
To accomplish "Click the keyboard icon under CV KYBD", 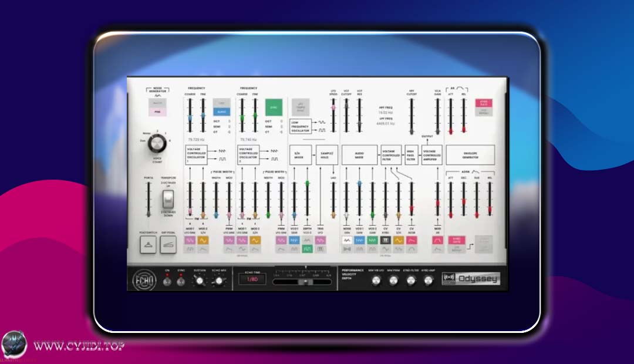I will click(385, 239).
